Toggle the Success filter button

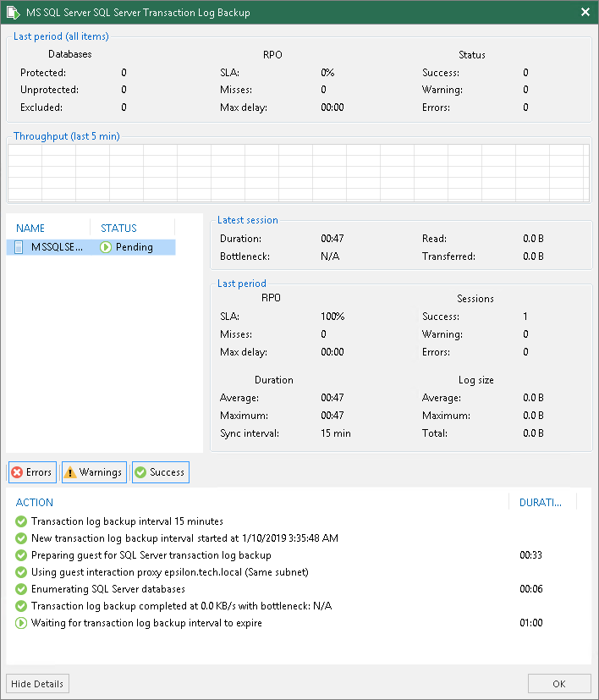click(x=161, y=471)
